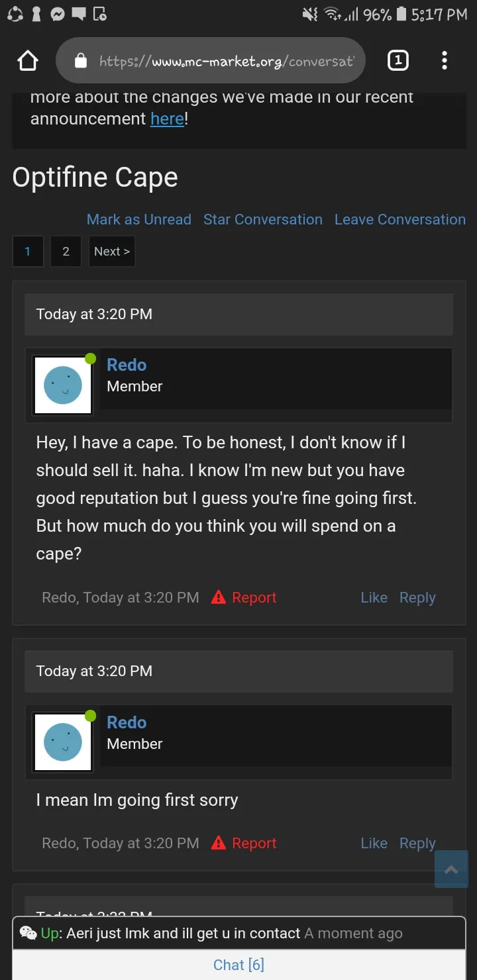Expand the Chat [6] bar
The image size is (477, 980).
pos(238,965)
